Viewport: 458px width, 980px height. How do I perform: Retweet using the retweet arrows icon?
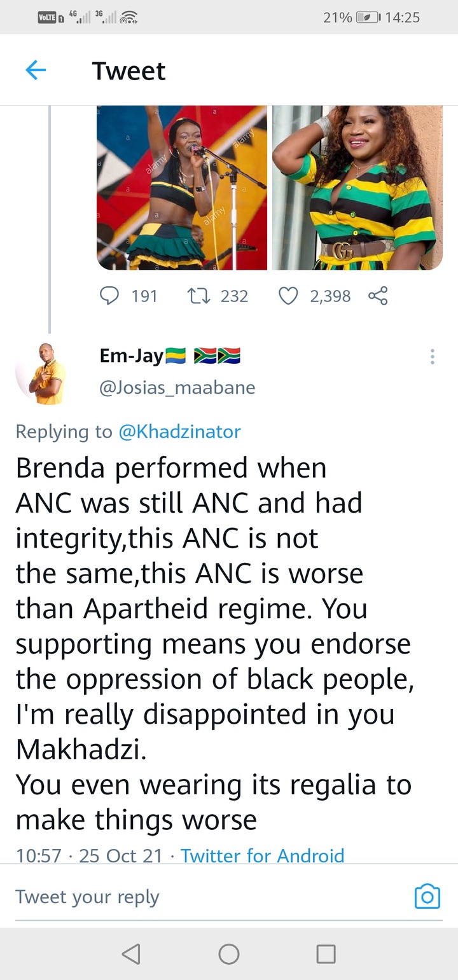pyautogui.click(x=200, y=296)
